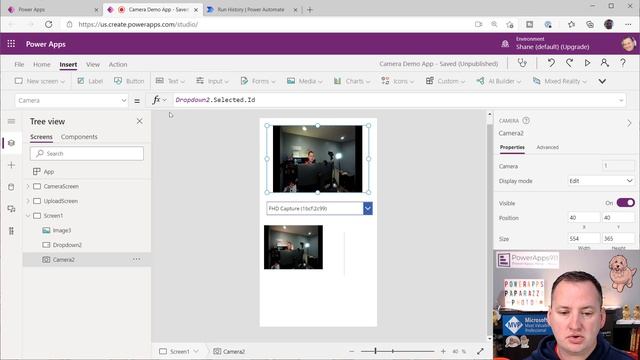Screen dimensions: 640x360
Task: Collapse the properties panel chevron
Action: [629, 123]
